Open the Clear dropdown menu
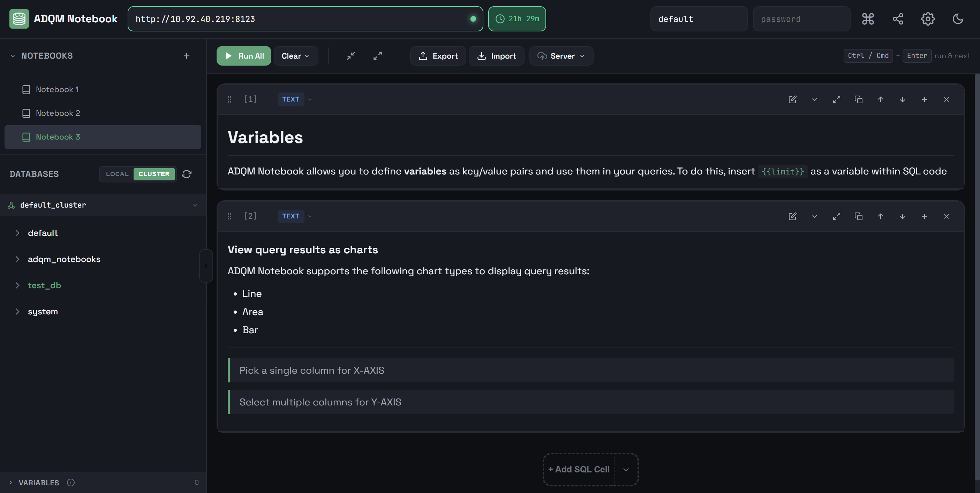Image resolution: width=980 pixels, height=493 pixels. coord(296,56)
